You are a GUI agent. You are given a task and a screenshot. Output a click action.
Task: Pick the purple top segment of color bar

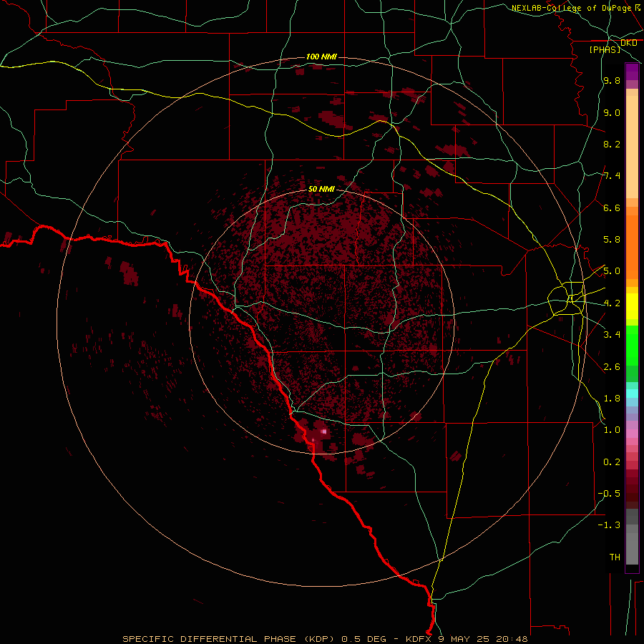coord(632,72)
